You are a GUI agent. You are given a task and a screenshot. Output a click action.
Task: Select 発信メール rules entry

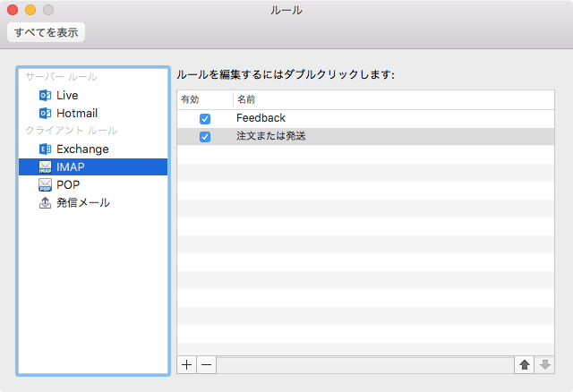click(x=93, y=203)
